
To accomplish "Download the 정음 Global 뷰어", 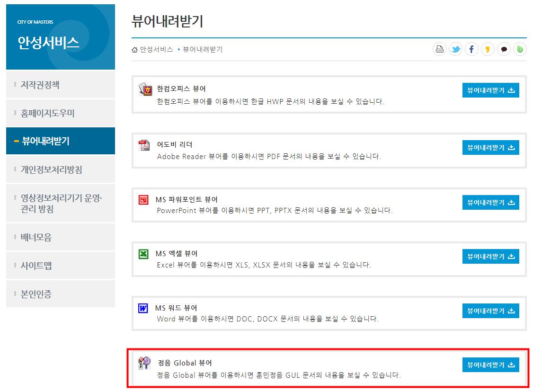I will 490,365.
